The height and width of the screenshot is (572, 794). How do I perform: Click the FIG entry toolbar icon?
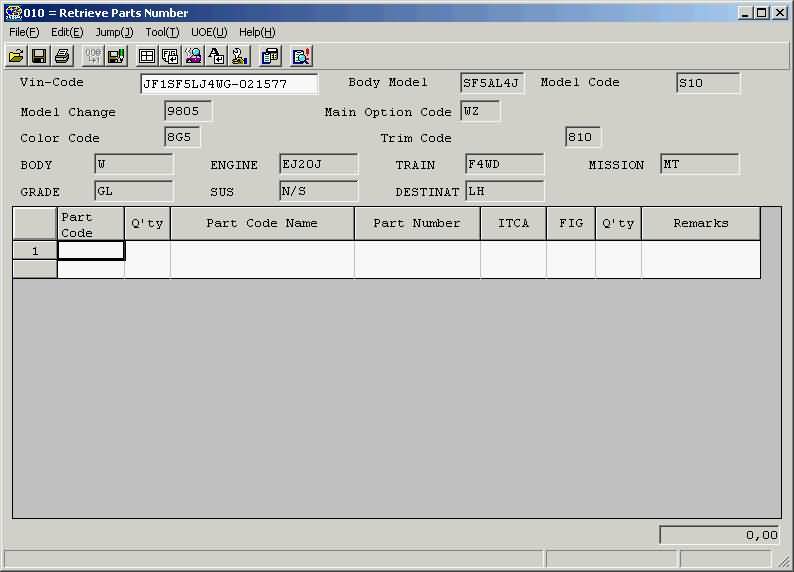[x=170, y=56]
